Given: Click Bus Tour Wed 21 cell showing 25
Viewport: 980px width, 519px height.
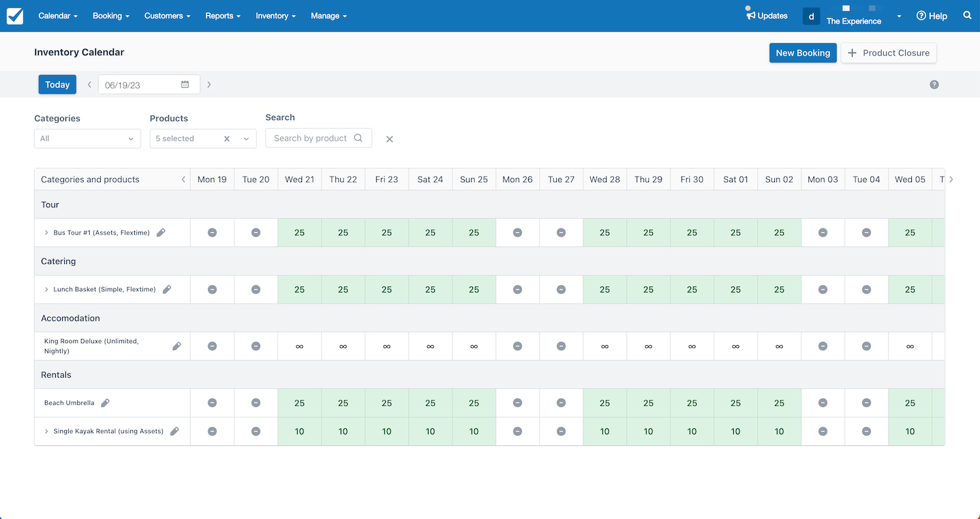Looking at the screenshot, I should pyautogui.click(x=299, y=233).
